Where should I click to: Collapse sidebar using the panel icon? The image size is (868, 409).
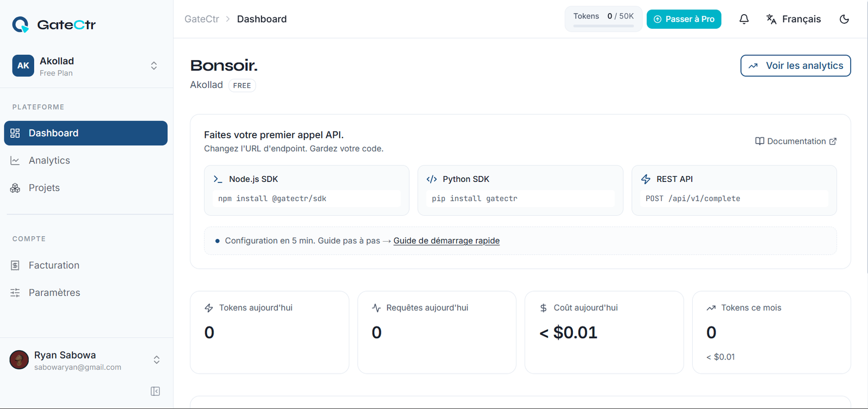click(155, 391)
